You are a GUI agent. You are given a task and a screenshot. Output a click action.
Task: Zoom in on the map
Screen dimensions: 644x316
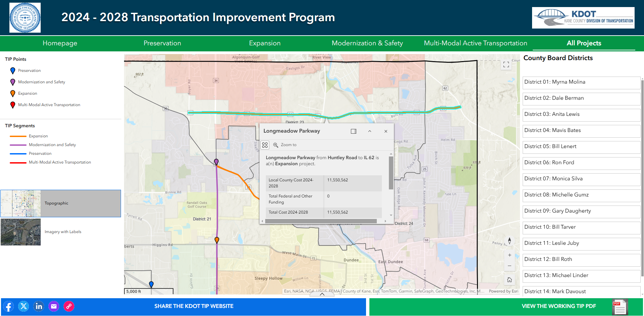point(510,255)
